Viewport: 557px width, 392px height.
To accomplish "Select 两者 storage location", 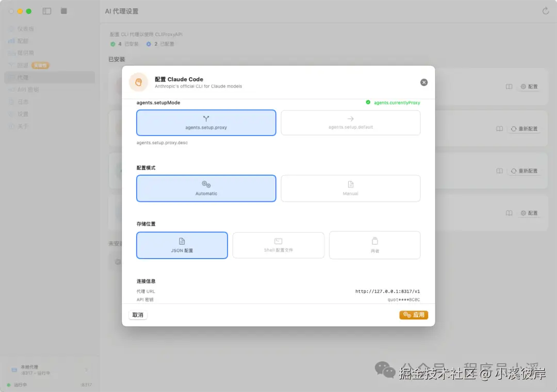I will 375,245.
